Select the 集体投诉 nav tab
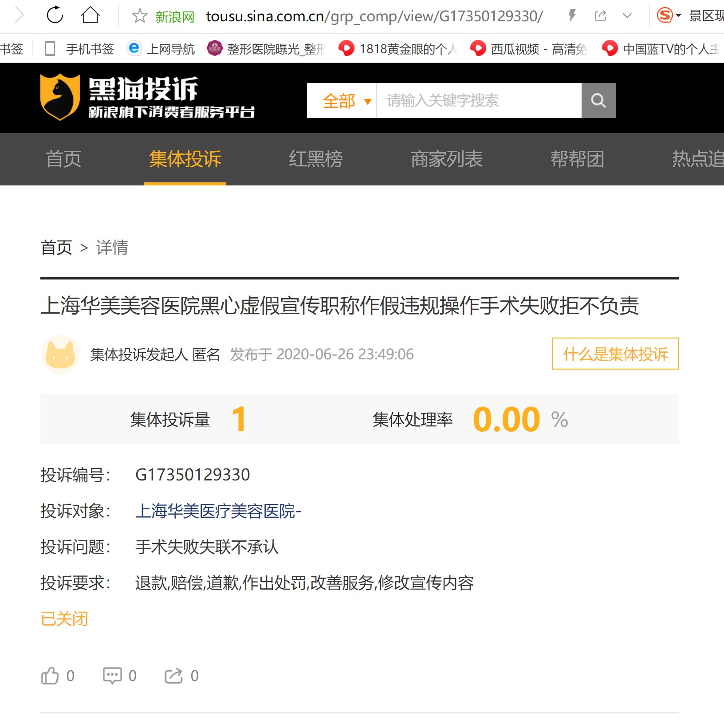 185,159
